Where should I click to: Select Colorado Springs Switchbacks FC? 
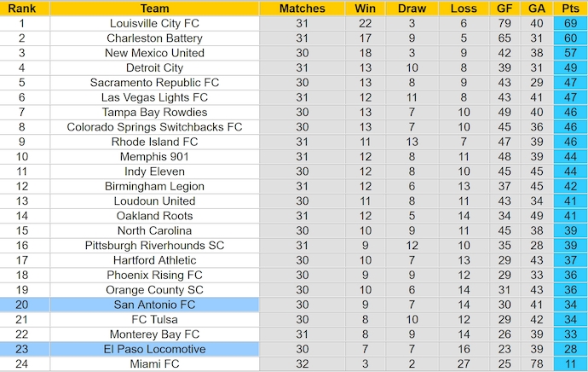(154, 127)
